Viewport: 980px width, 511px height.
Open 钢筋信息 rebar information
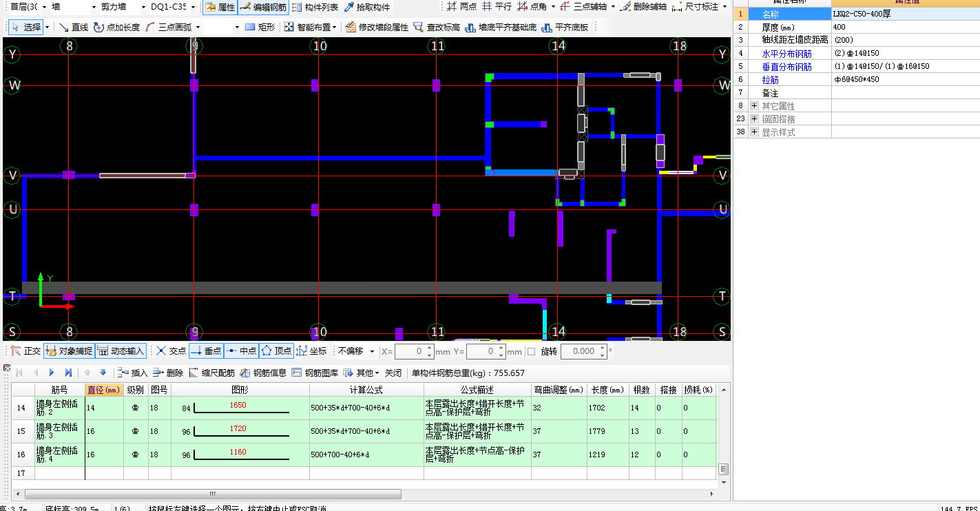(264, 373)
